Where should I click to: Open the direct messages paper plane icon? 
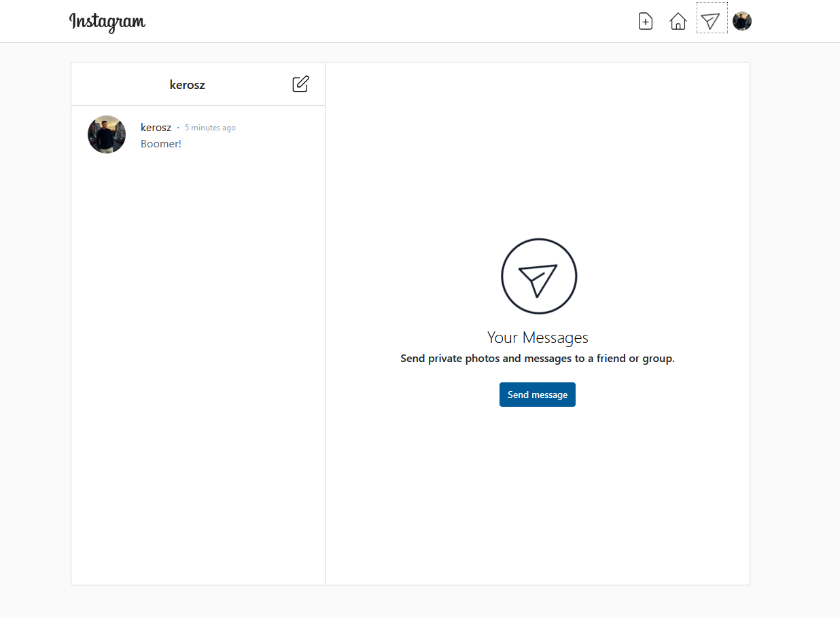pyautogui.click(x=711, y=22)
